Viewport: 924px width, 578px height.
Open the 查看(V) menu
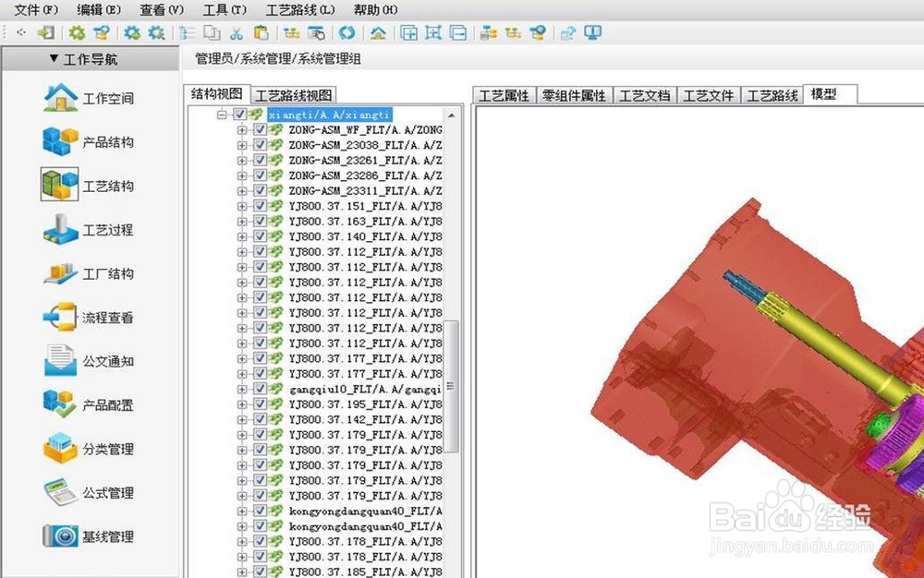(x=162, y=10)
